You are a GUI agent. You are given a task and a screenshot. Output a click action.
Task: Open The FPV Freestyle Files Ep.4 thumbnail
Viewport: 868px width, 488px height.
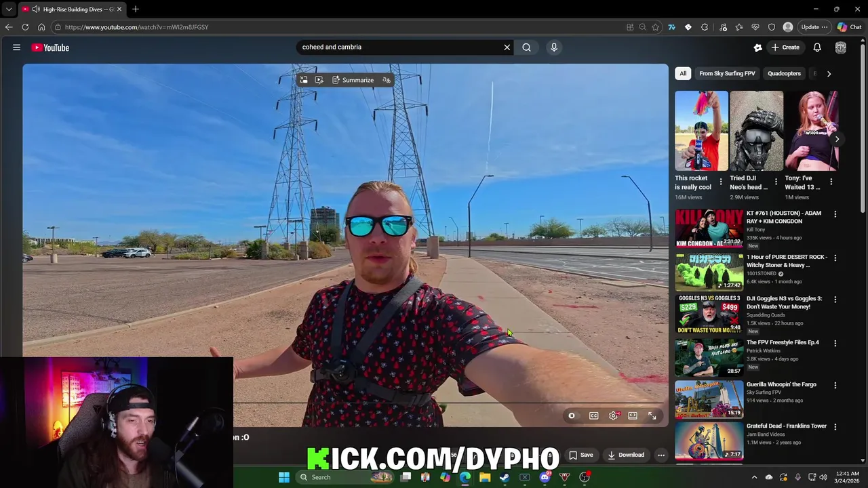[x=709, y=357]
